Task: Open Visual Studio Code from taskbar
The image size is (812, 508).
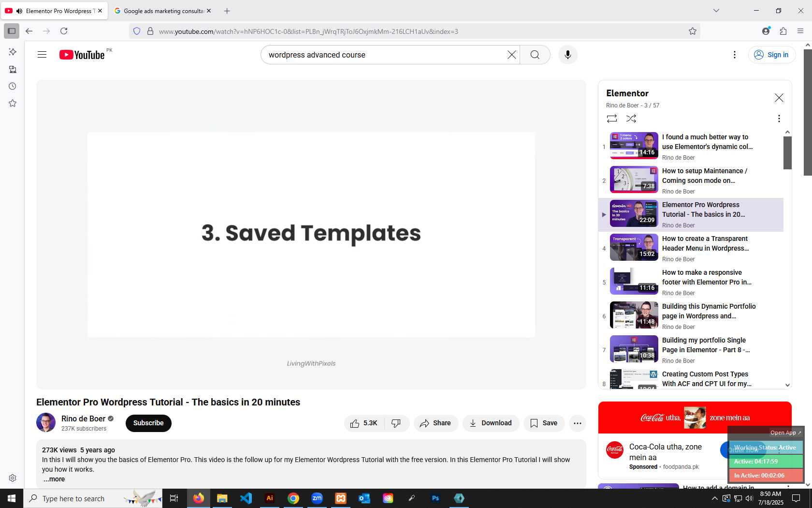Action: 246,498
